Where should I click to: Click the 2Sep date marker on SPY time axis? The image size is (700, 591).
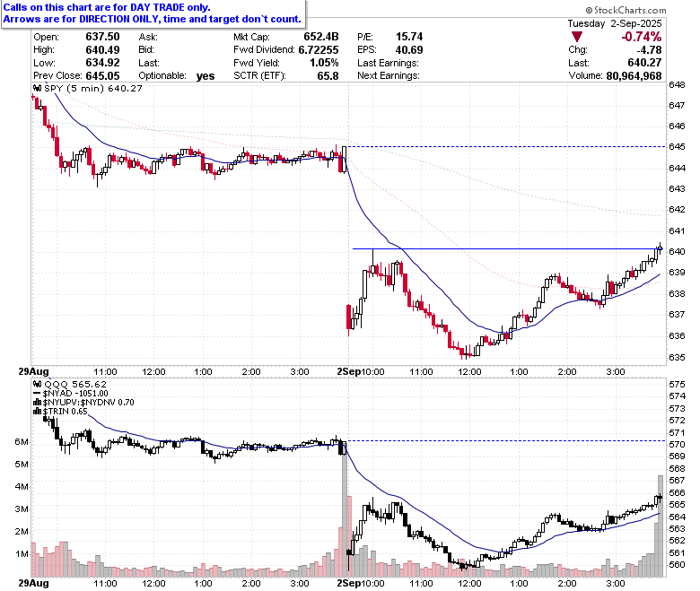click(x=349, y=371)
